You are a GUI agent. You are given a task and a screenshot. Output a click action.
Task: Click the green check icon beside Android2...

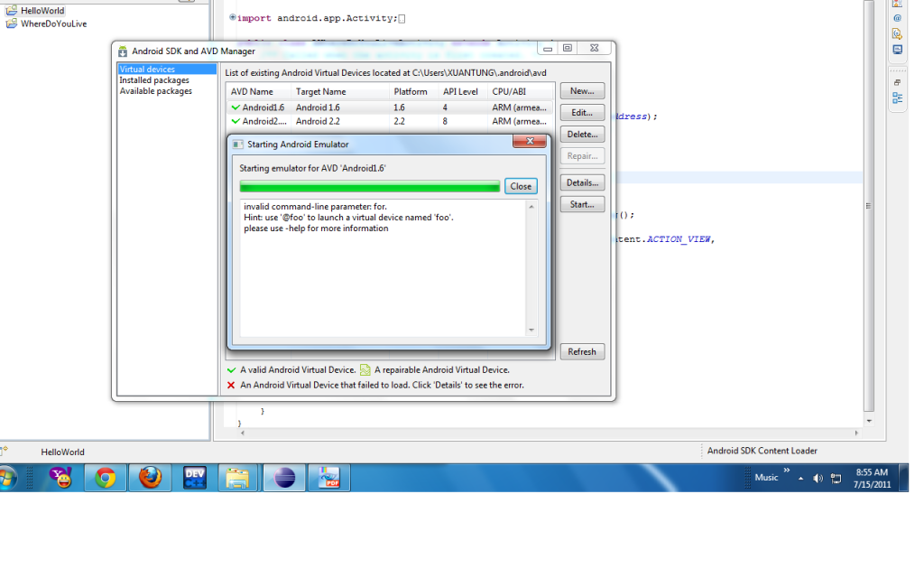point(236,121)
